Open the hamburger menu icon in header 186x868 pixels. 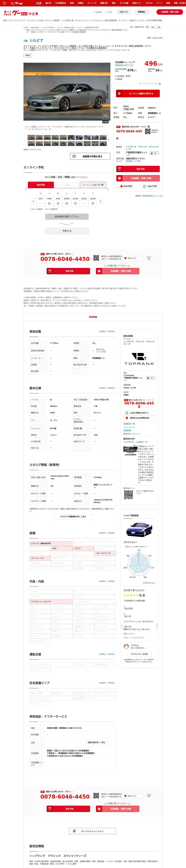(4, 3)
